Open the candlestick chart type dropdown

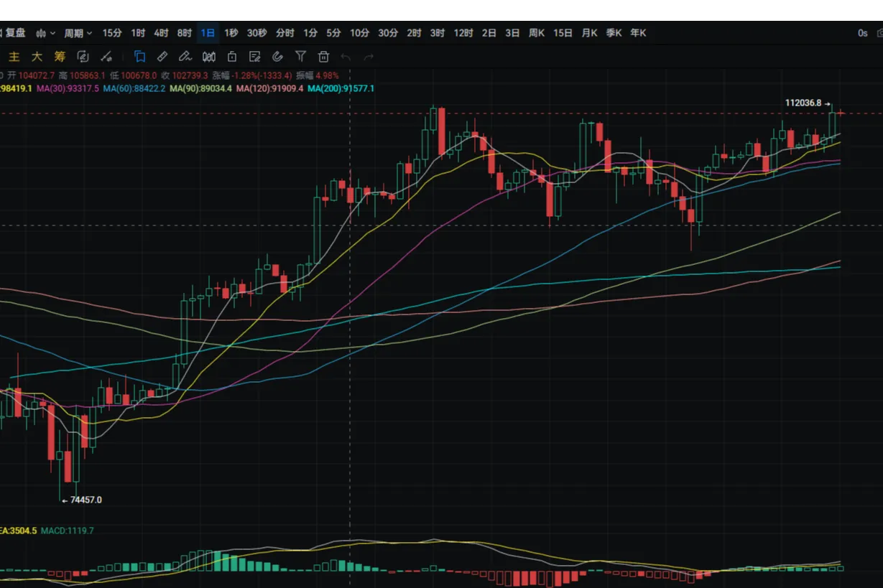tap(45, 33)
